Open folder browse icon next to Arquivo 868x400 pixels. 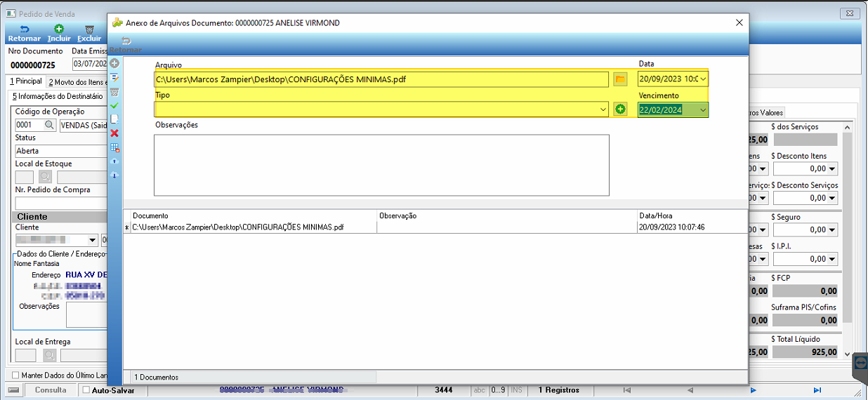click(x=620, y=79)
